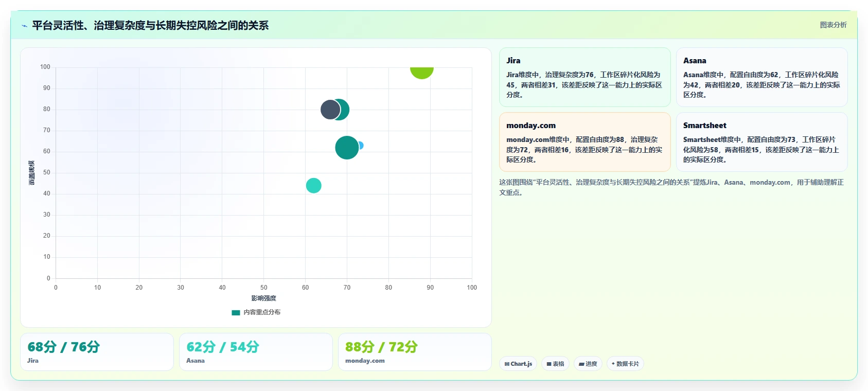Open the monday.com analysis card title

point(531,126)
